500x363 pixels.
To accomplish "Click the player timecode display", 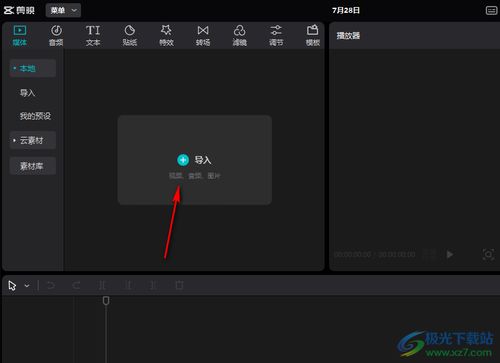I will coord(375,254).
